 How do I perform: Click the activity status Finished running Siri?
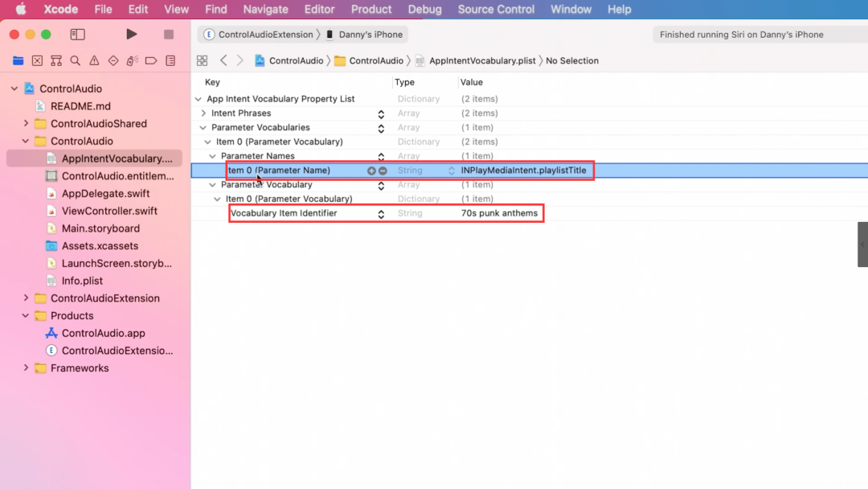tap(741, 35)
